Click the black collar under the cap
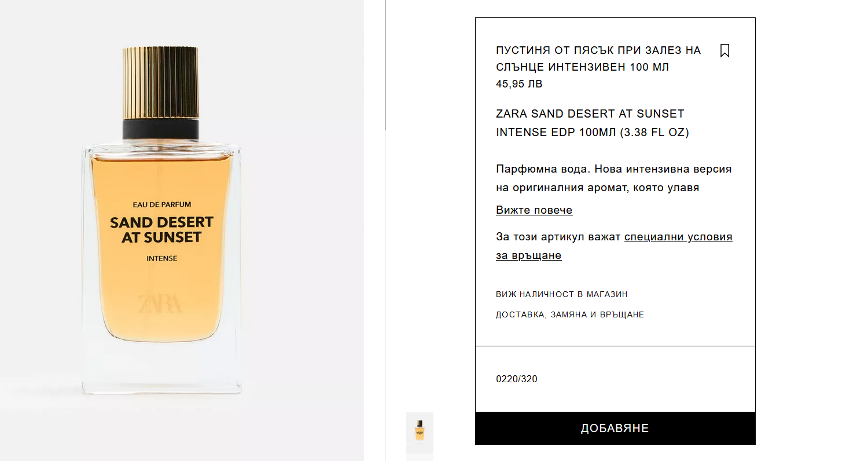The image size is (868, 461). tap(161, 129)
